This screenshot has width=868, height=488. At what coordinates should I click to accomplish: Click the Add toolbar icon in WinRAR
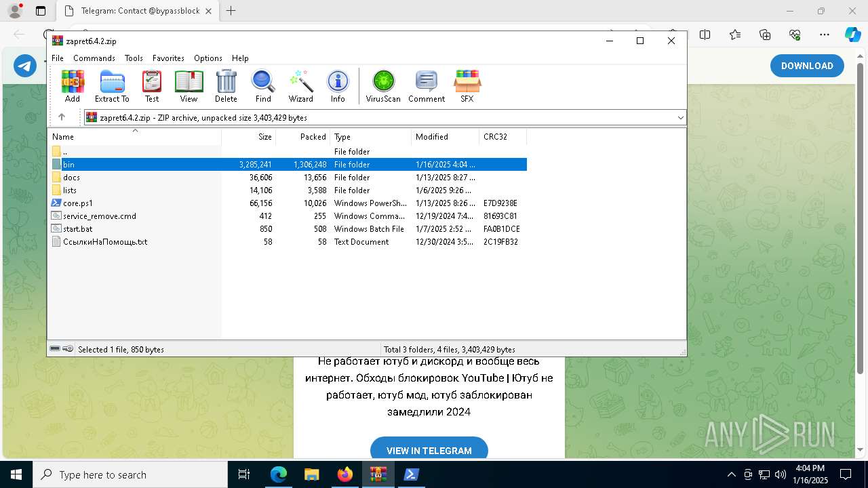coord(73,86)
